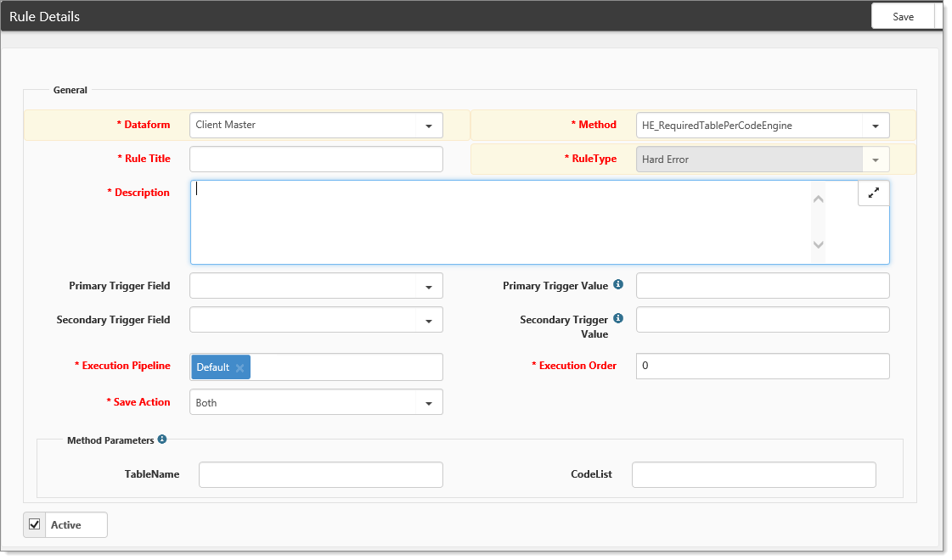Expand the Secondary Trigger Field dropdown
This screenshot has width=952, height=560.
click(x=429, y=321)
